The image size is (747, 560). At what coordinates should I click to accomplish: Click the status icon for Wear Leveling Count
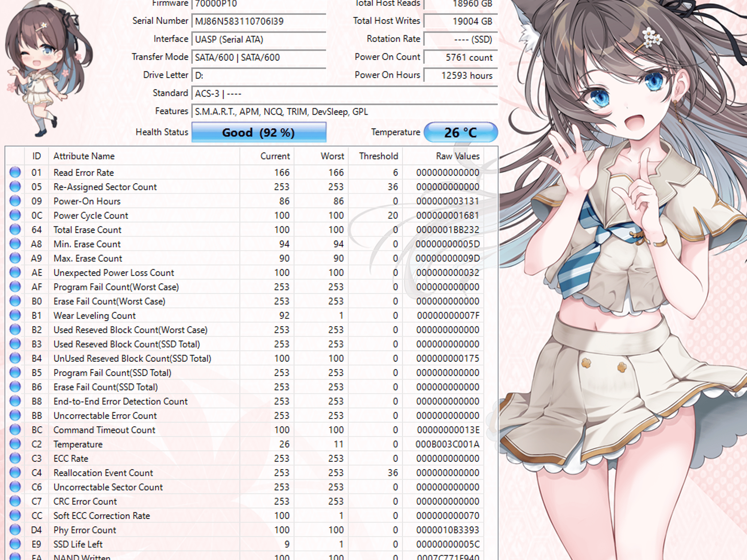pyautogui.click(x=15, y=315)
